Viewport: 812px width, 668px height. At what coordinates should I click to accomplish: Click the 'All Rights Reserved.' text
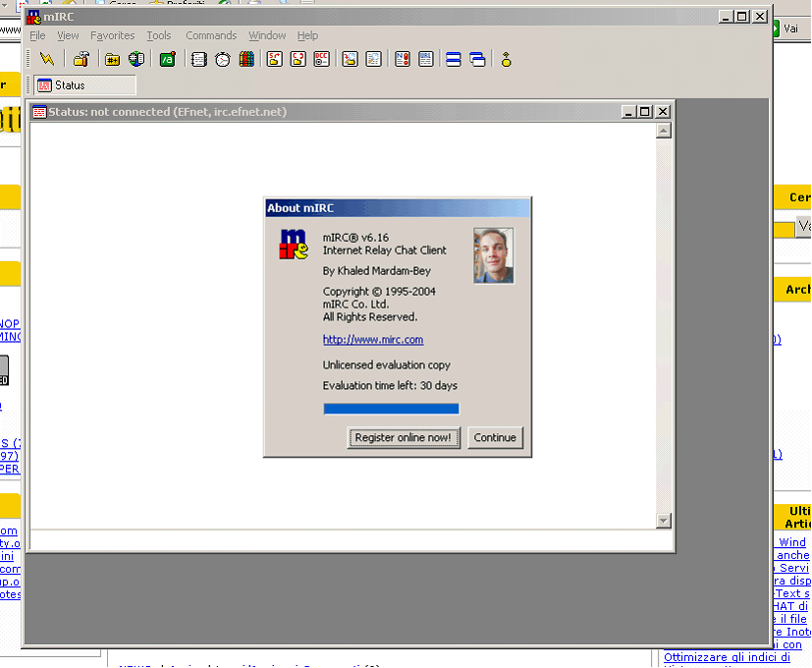pos(370,316)
